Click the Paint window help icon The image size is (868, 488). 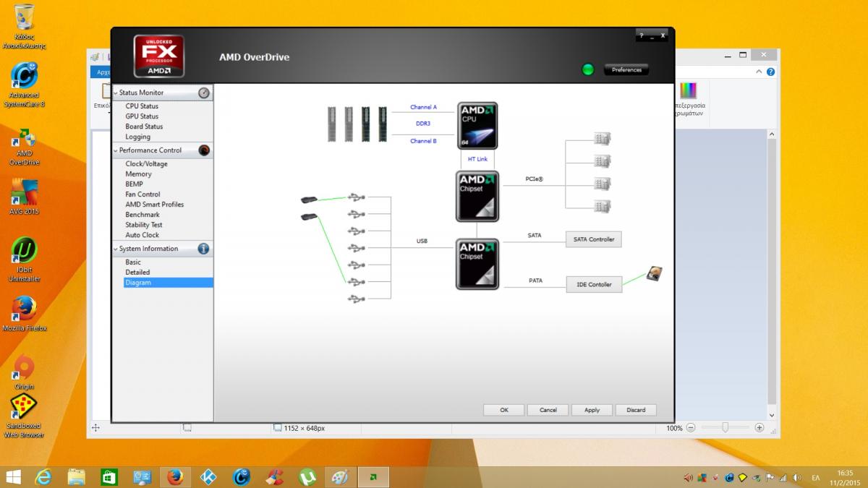(771, 72)
